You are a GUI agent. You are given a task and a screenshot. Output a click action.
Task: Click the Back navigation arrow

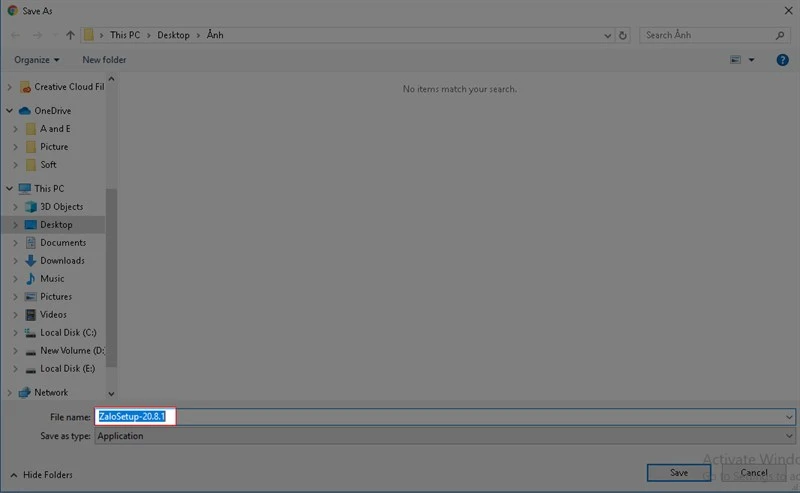click(x=15, y=35)
